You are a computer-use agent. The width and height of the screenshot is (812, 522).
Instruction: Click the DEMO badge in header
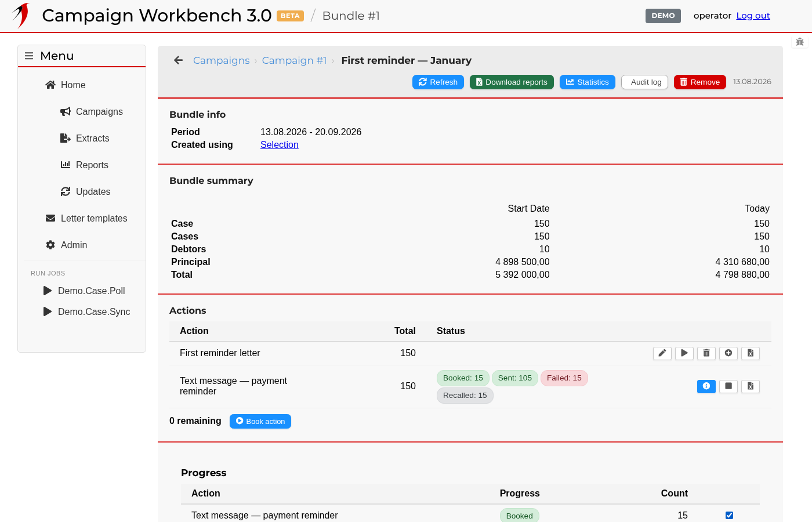[x=663, y=16]
